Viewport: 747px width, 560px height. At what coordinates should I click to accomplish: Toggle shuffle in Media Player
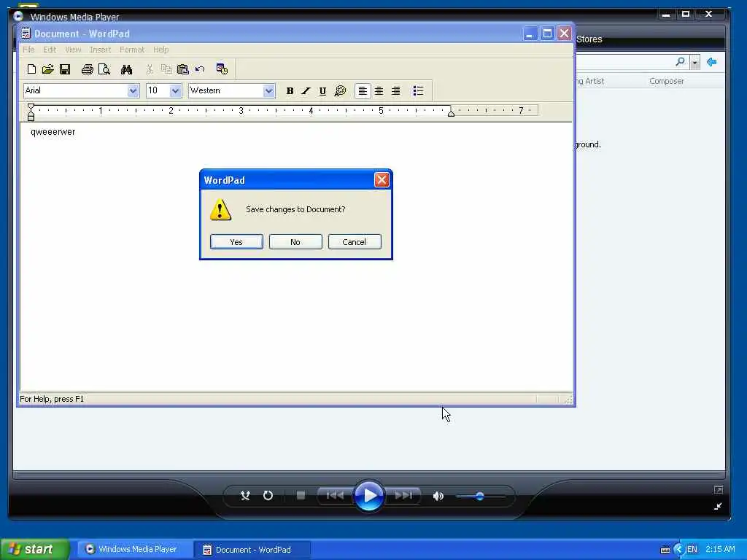245,496
